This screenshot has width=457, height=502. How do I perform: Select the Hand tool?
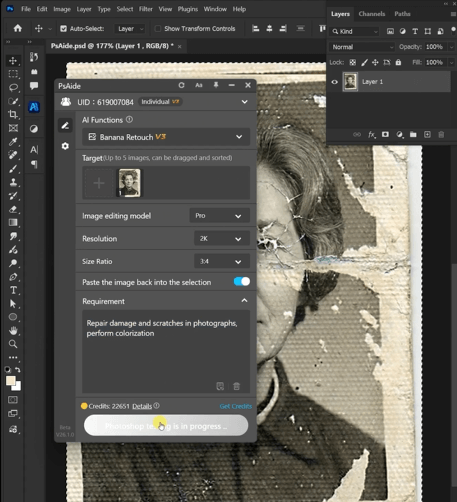[x=13, y=331]
